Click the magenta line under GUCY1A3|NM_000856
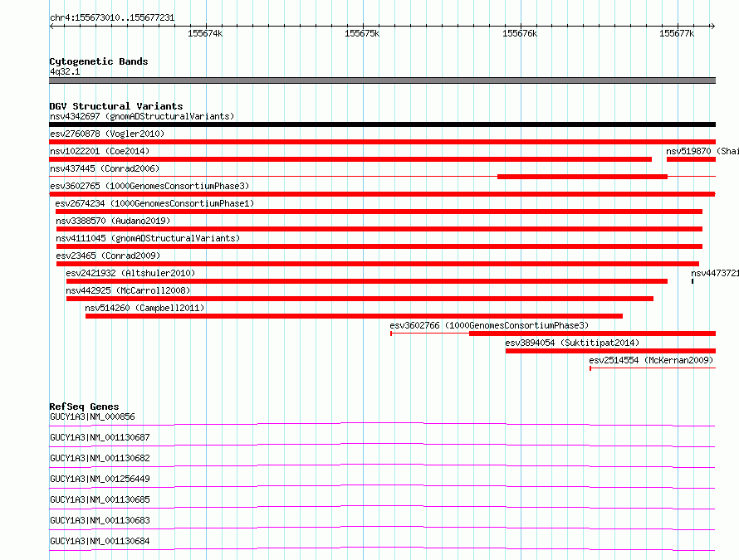 [x=382, y=425]
